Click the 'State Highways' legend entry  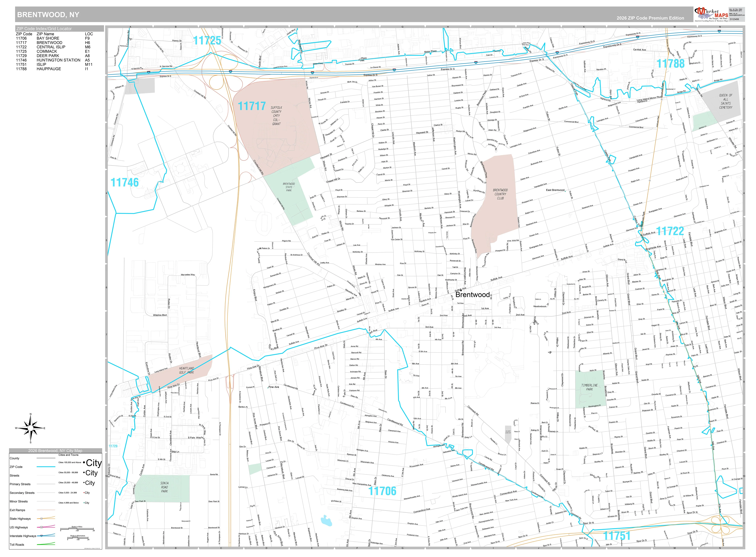tap(20, 519)
